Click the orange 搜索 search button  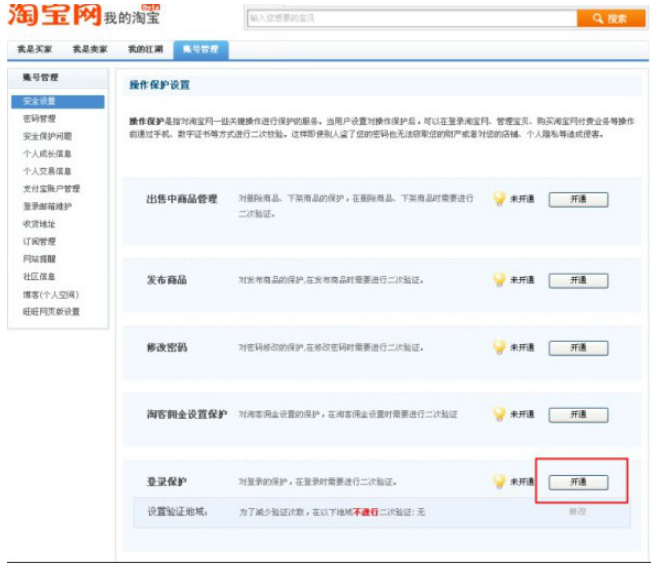point(610,18)
